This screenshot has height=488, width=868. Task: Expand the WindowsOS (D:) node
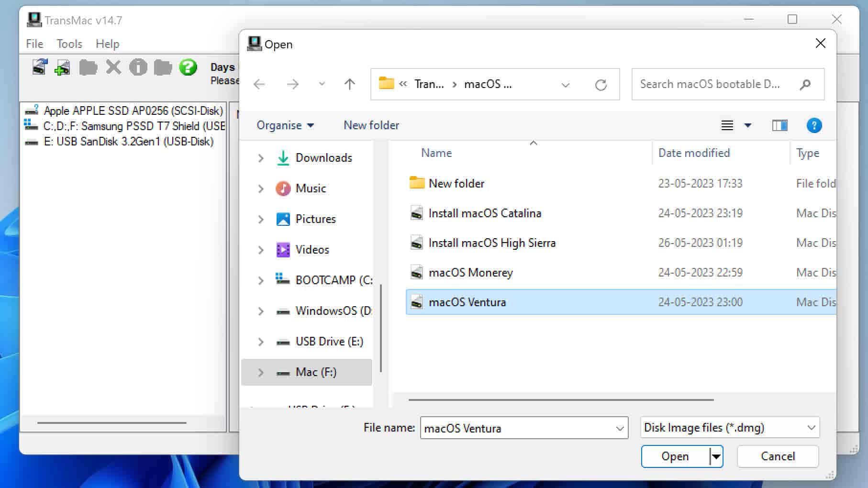point(261,311)
